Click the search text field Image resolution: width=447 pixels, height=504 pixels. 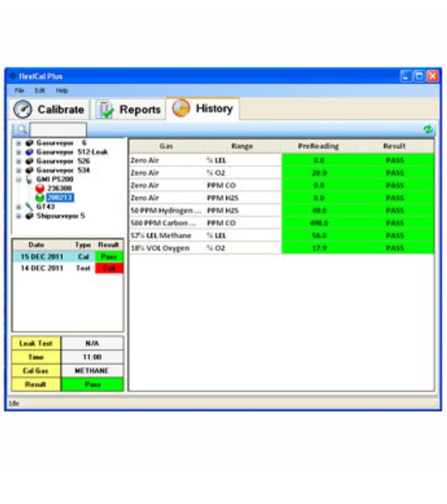click(x=58, y=129)
